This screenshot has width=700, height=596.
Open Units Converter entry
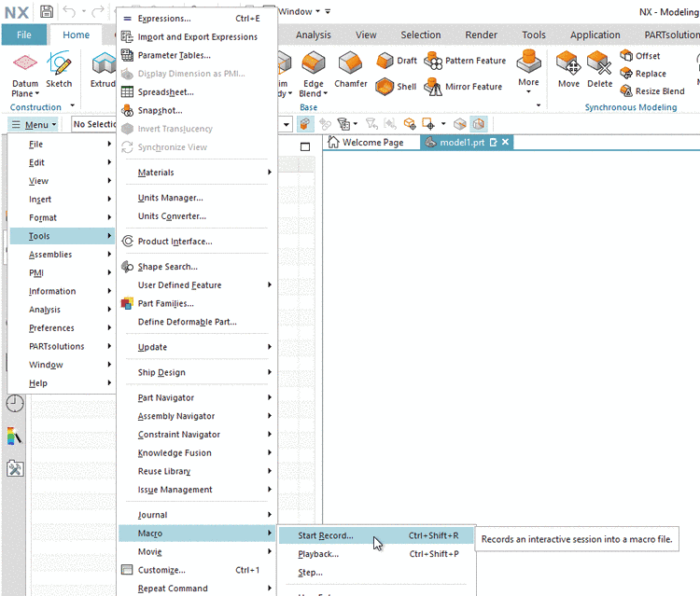click(x=197, y=215)
